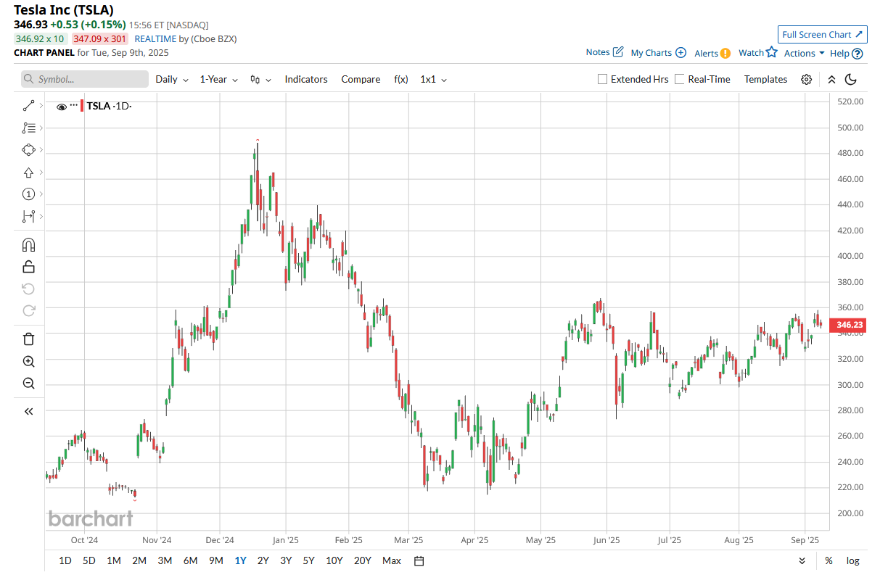Set range to 10Y
The width and height of the screenshot is (888, 588).
click(334, 560)
